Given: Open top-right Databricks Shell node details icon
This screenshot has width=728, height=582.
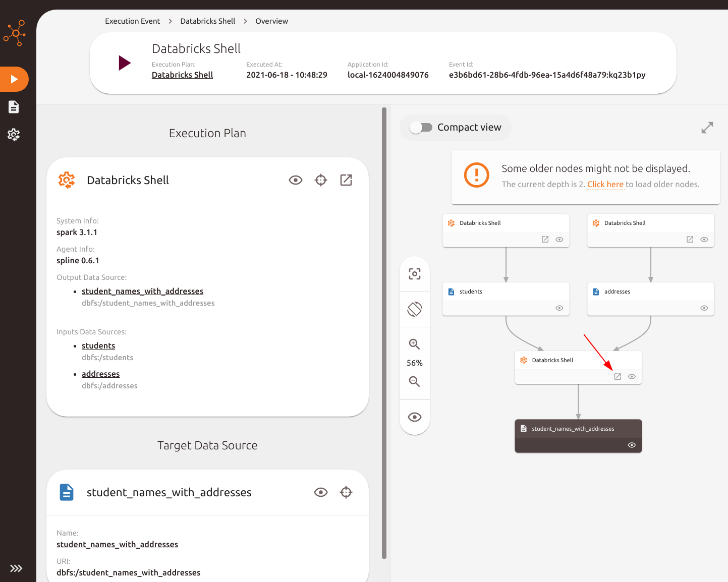Looking at the screenshot, I should coord(690,240).
